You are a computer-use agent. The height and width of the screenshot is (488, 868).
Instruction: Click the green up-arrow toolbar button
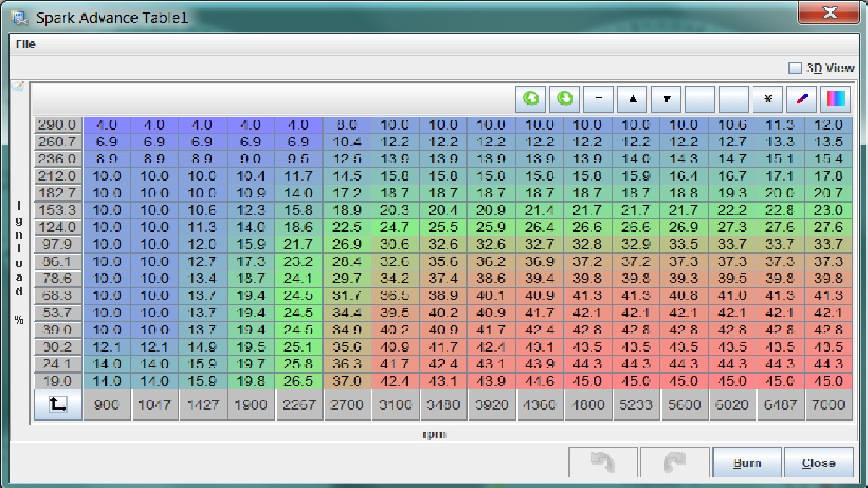click(531, 99)
